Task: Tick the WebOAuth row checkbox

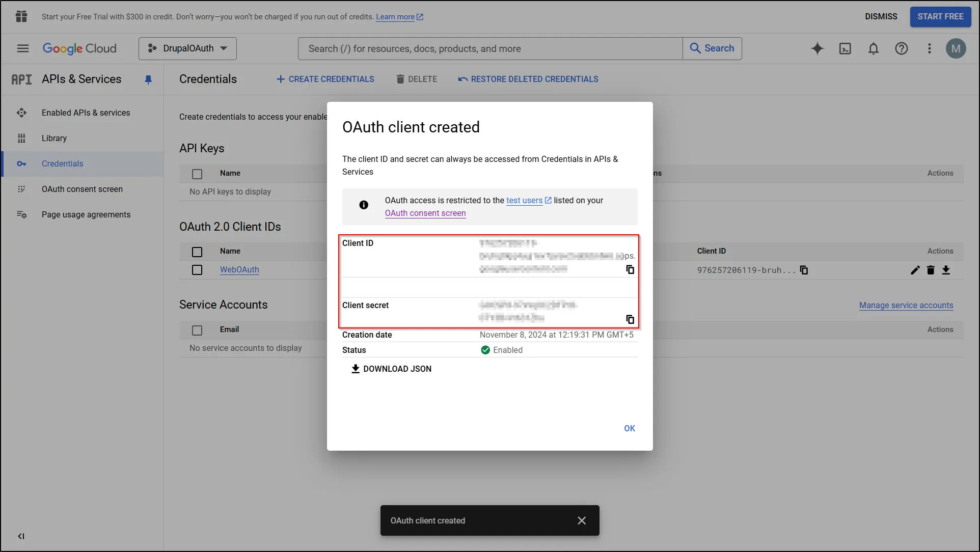Action: point(197,270)
